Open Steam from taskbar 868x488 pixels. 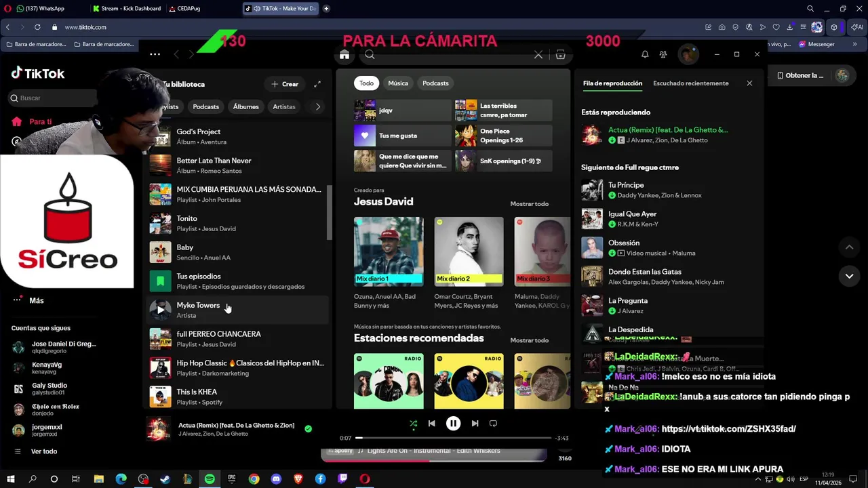(x=165, y=479)
